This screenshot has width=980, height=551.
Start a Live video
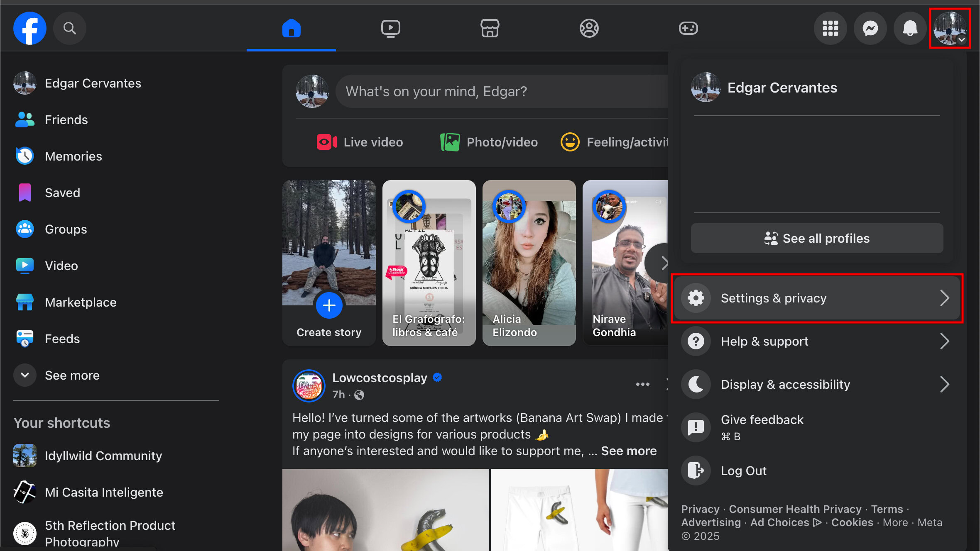(x=360, y=141)
